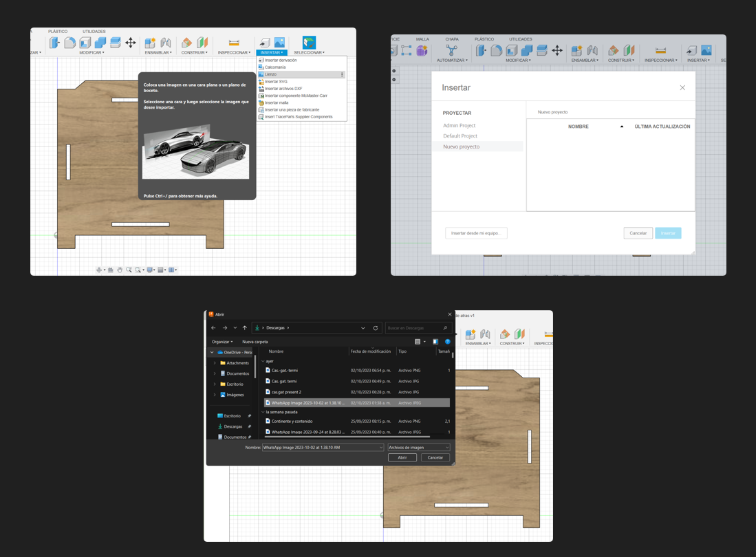Collapse the OneDrive tree node
Screen dimensions: 756x557
point(212,352)
